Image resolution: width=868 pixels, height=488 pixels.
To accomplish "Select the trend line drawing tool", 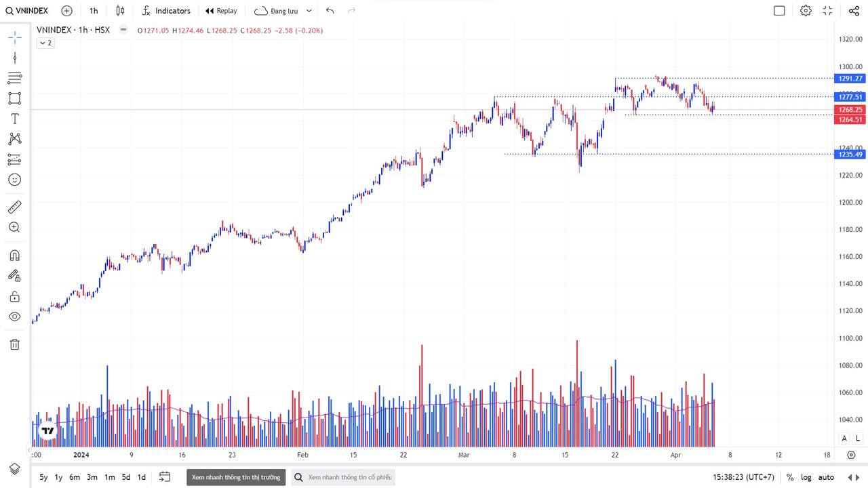I will click(x=15, y=58).
